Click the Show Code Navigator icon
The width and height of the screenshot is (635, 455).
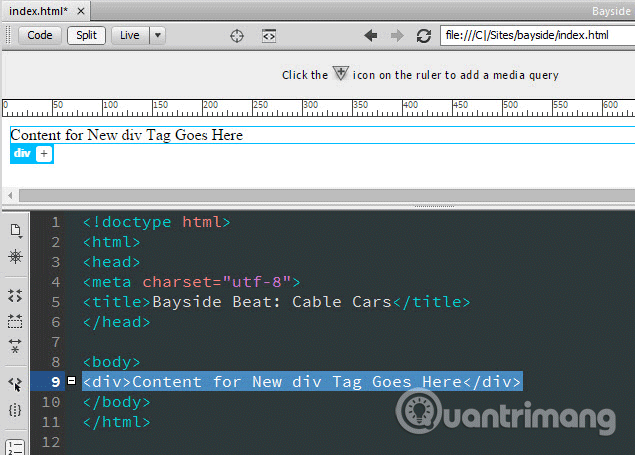(x=15, y=256)
